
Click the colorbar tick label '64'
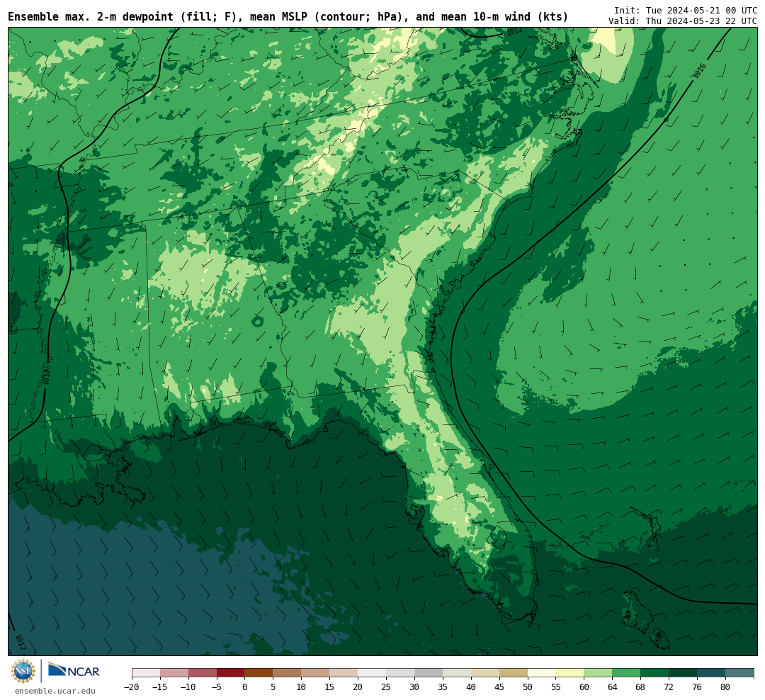point(613,687)
